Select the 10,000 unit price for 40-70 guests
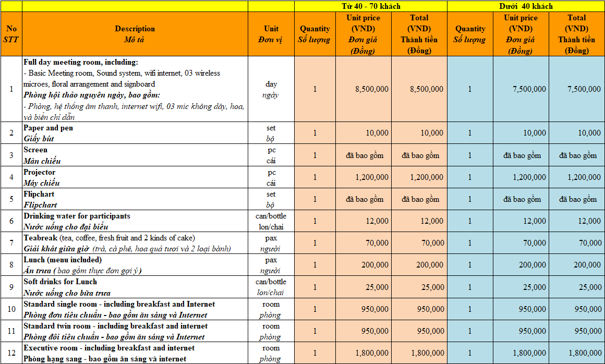The width and height of the screenshot is (605, 364). [364, 133]
